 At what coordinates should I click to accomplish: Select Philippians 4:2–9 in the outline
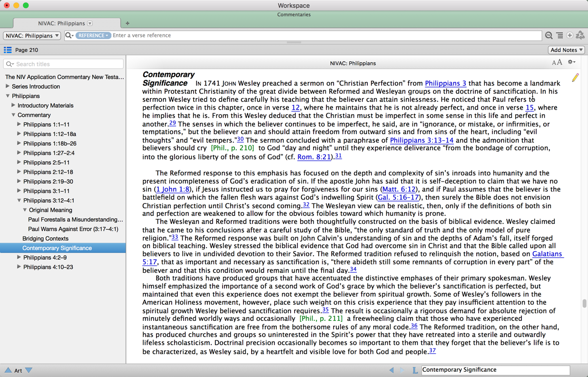tap(45, 258)
